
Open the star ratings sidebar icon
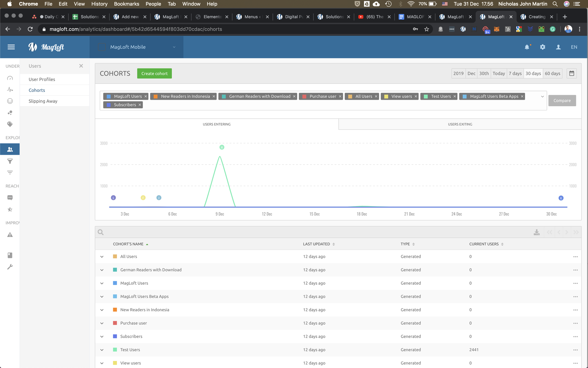tap(10, 209)
